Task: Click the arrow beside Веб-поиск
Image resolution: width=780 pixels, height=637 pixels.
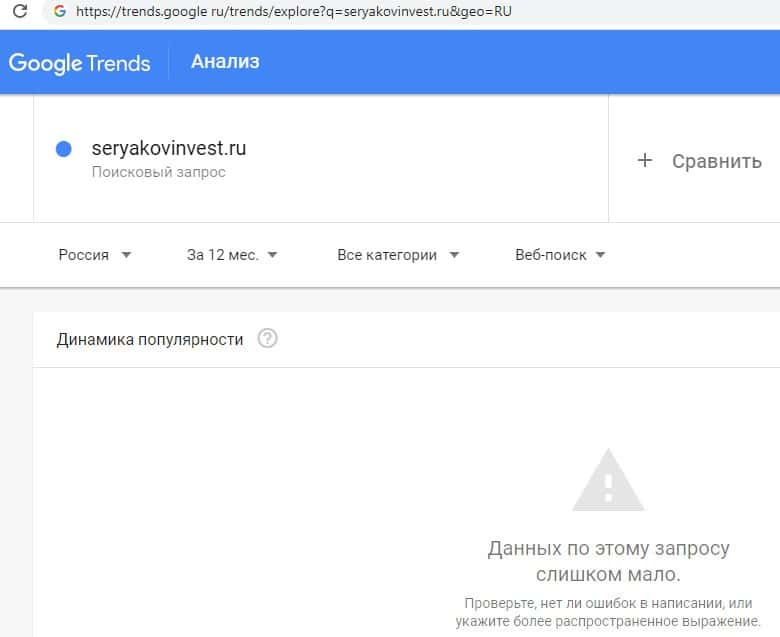Action: (600, 255)
